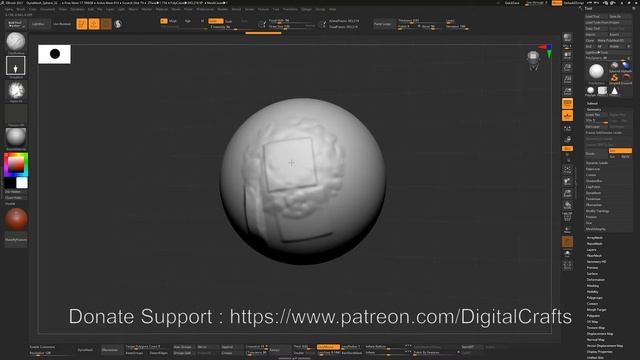This screenshot has width=640, height=360.
Task: Select the Draw mode button
Action: tap(94, 24)
